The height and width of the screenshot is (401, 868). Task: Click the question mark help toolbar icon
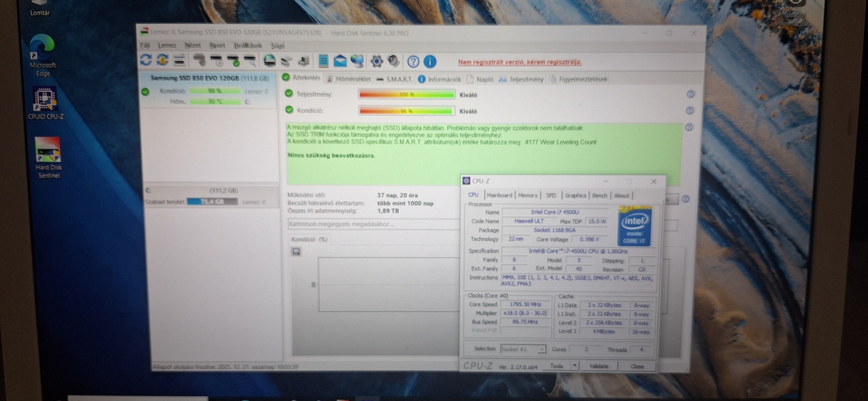click(413, 62)
